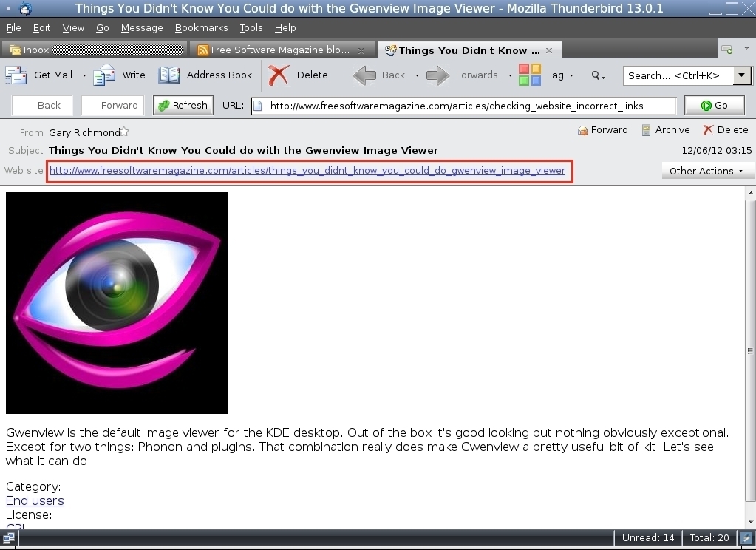Click Forward in the message header

[603, 130]
